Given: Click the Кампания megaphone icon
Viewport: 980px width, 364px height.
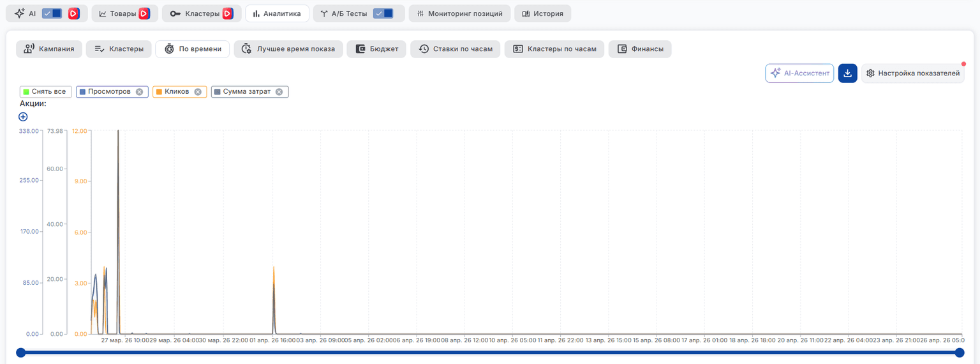Looking at the screenshot, I should (x=29, y=49).
